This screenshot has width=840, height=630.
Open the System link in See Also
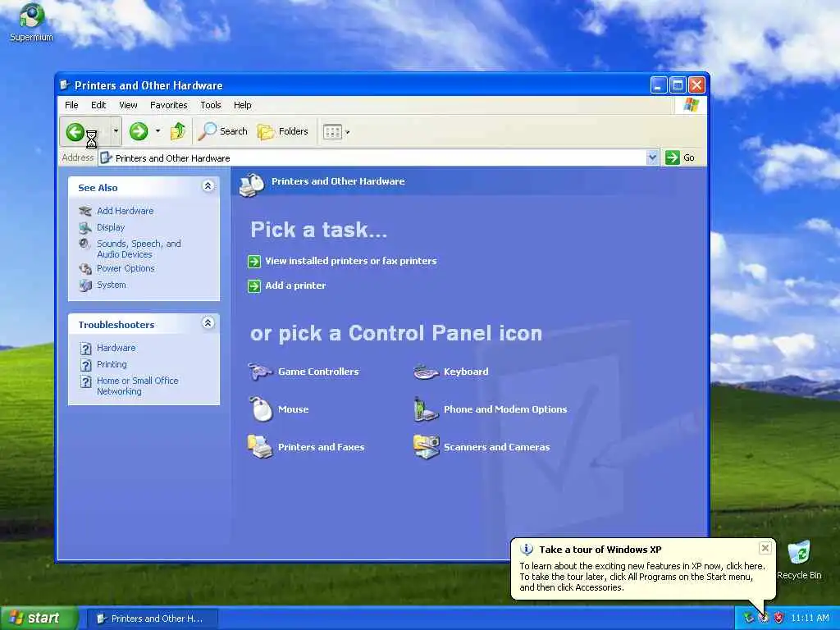click(x=112, y=285)
